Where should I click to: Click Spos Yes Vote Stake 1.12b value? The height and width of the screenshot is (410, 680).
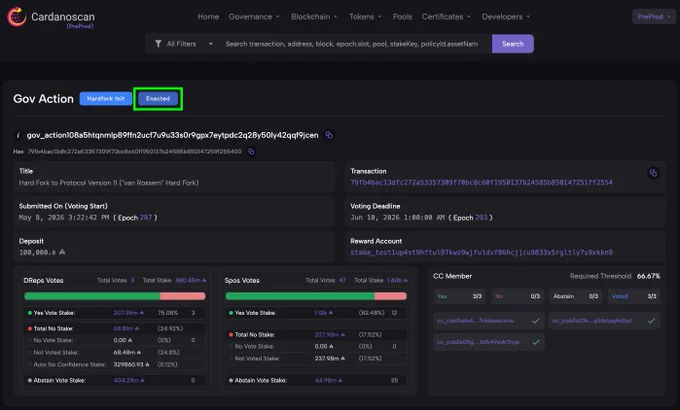[324, 313]
